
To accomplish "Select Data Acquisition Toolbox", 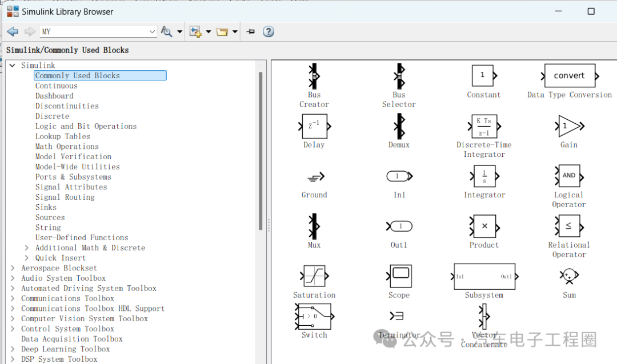I will coord(71,339).
